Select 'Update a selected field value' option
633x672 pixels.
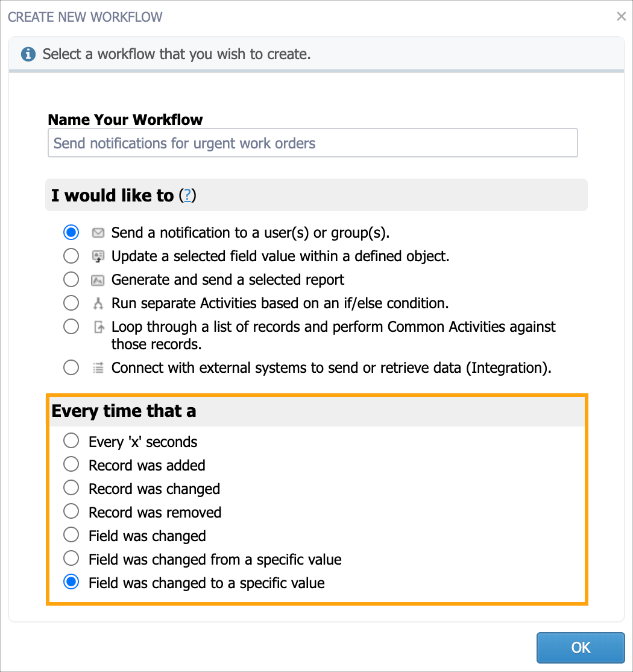coord(71,256)
